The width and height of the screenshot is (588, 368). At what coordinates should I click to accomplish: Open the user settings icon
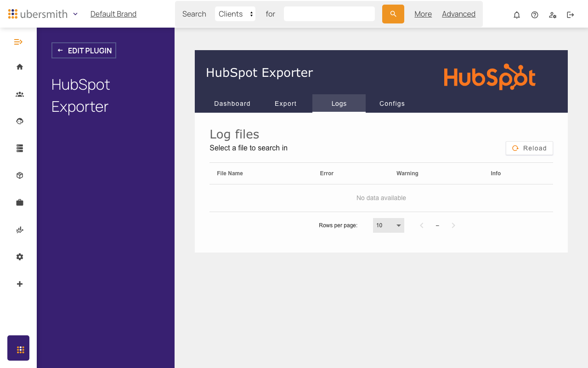(553, 15)
